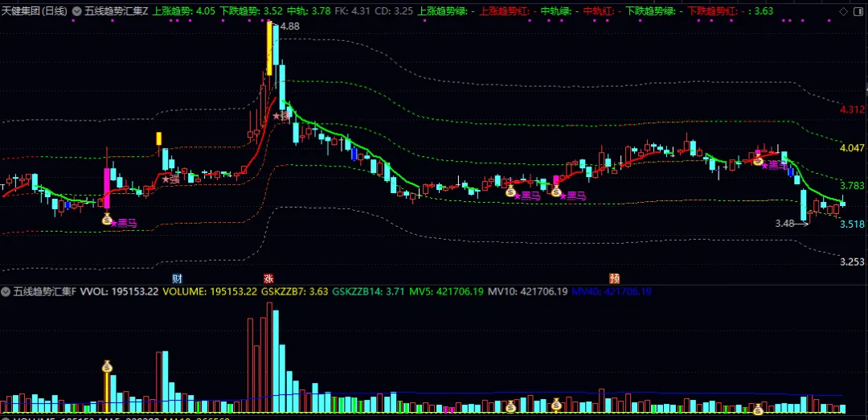Click the 下跌趋势绿 label in the header
The height and width of the screenshot is (420, 868).
651,11
